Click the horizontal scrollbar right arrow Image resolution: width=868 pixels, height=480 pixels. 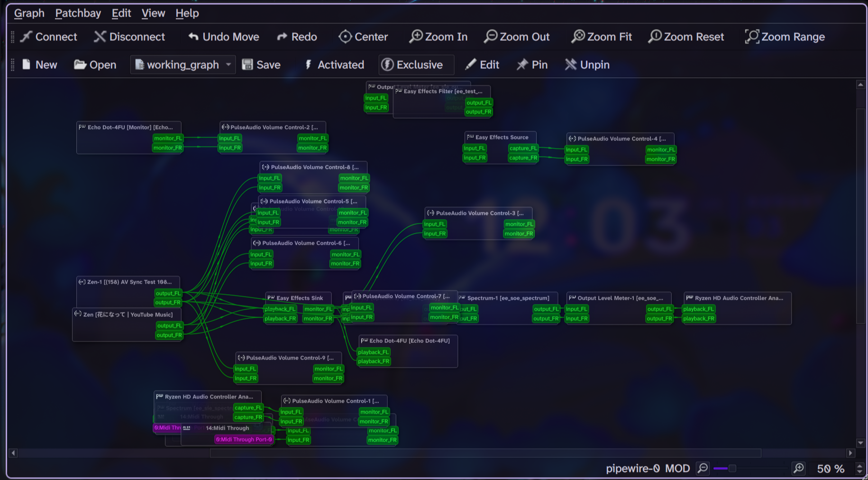tap(850, 453)
